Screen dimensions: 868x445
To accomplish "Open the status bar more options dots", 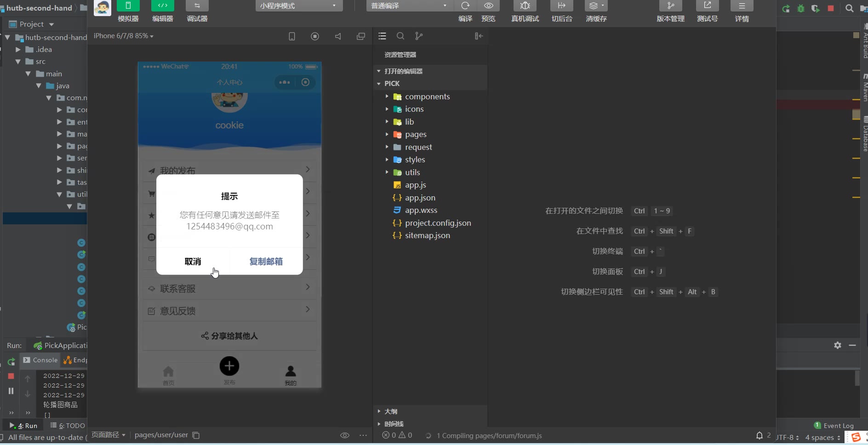I will coord(363,435).
